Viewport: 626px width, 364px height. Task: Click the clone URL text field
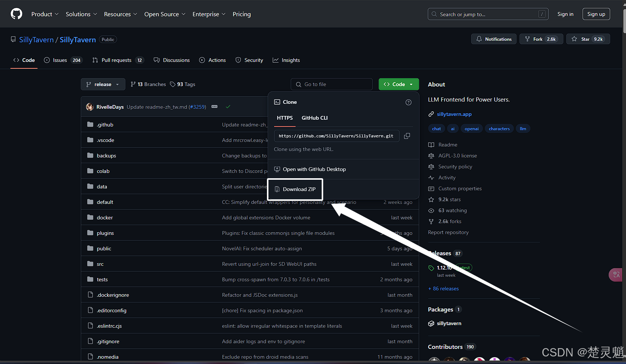337,136
